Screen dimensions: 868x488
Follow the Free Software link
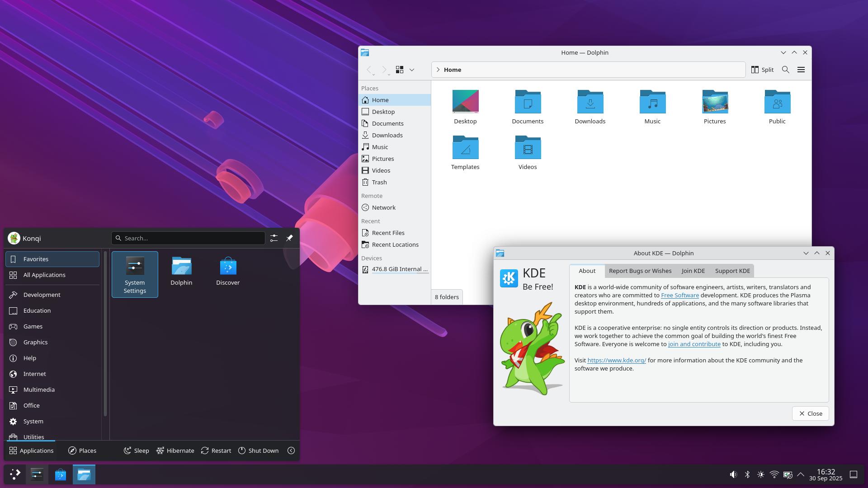tap(679, 295)
